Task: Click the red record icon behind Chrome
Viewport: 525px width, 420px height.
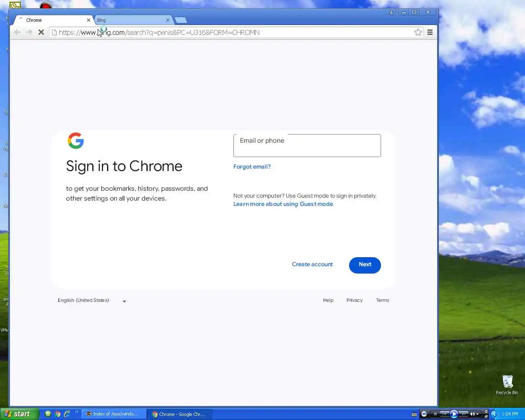Action: point(46,5)
